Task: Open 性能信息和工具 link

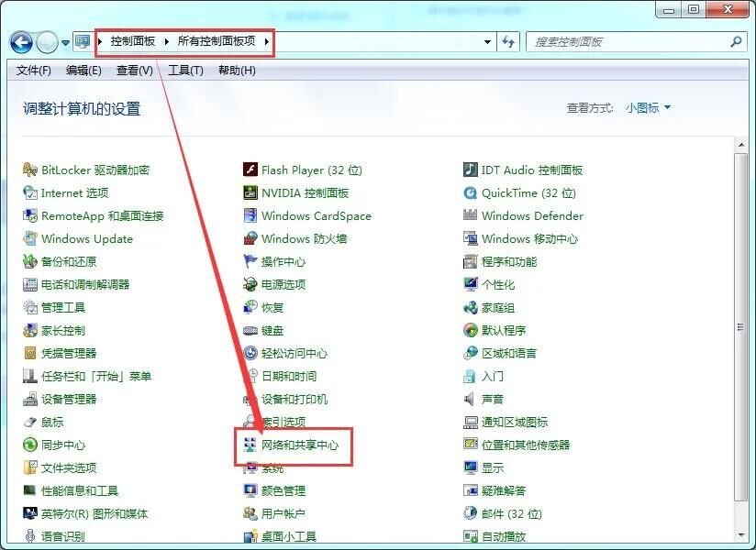Action: (x=80, y=490)
